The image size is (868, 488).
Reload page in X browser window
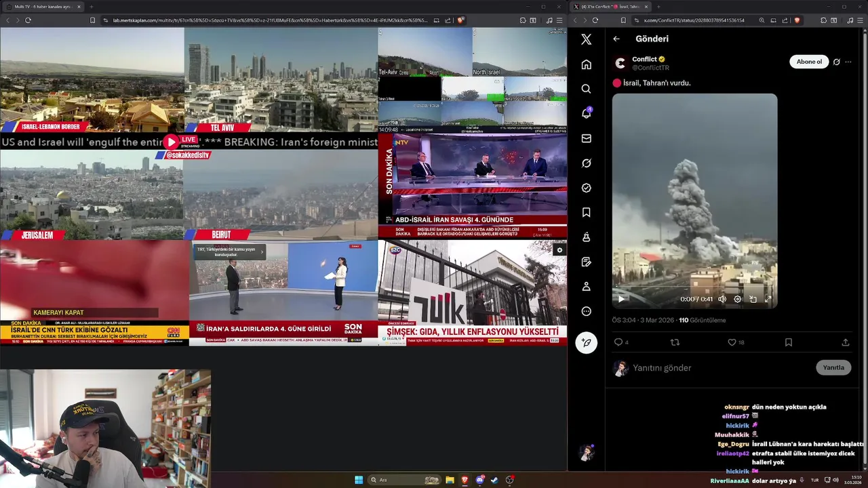pyautogui.click(x=595, y=20)
